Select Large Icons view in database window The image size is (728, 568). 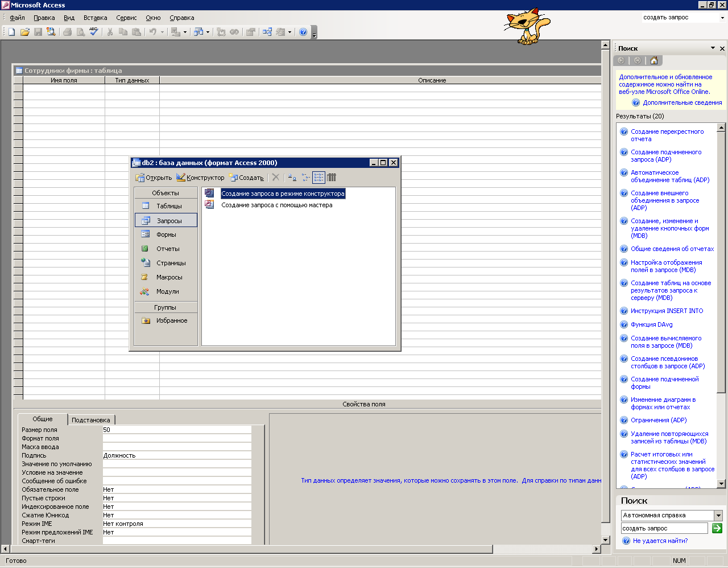(x=292, y=178)
